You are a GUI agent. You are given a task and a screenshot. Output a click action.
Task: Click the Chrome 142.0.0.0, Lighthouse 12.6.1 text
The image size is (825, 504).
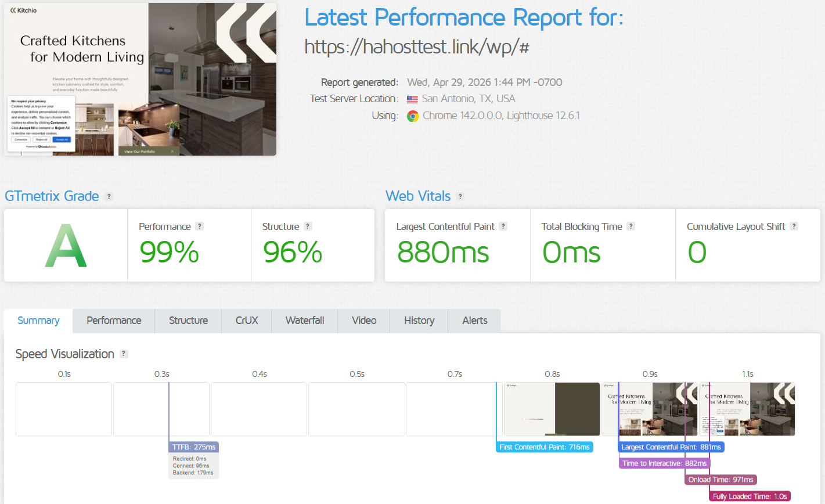501,116
